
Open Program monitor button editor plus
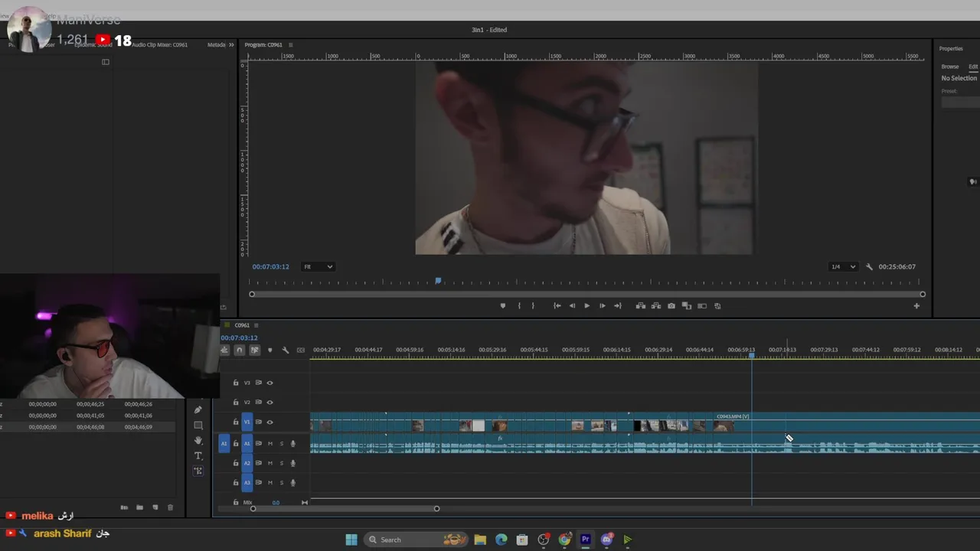[x=916, y=306]
